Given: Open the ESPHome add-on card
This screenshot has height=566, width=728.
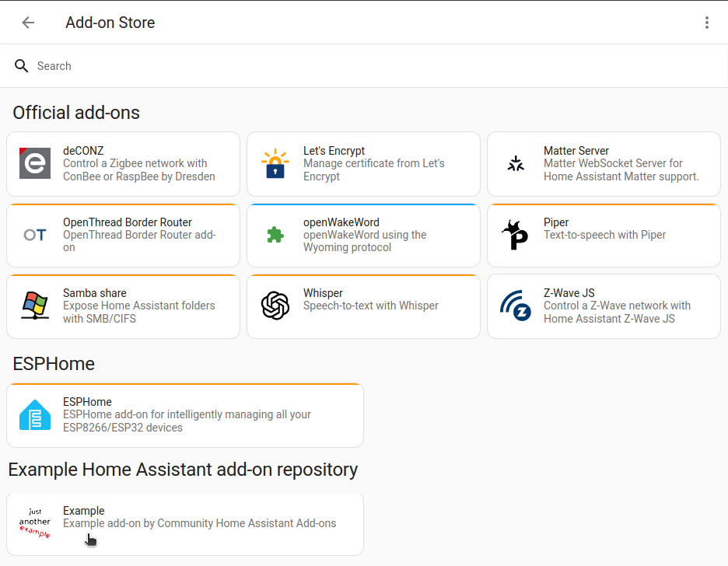Looking at the screenshot, I should [x=184, y=414].
